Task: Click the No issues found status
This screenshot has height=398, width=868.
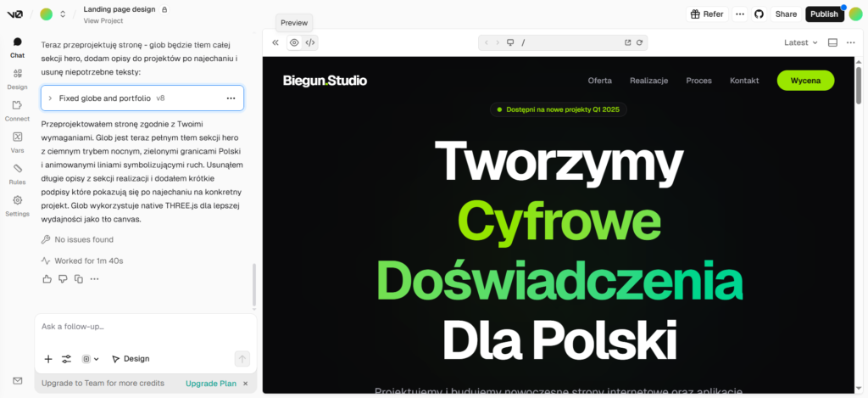Action: (x=77, y=239)
